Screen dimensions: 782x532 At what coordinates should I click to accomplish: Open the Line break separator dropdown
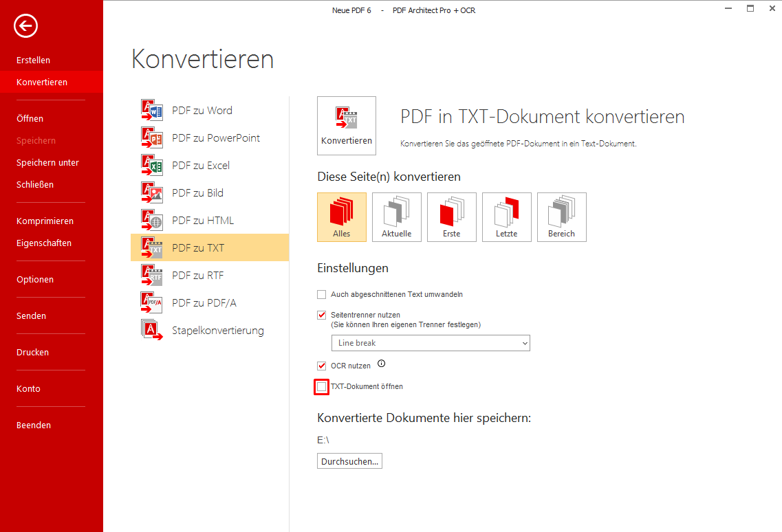point(431,343)
